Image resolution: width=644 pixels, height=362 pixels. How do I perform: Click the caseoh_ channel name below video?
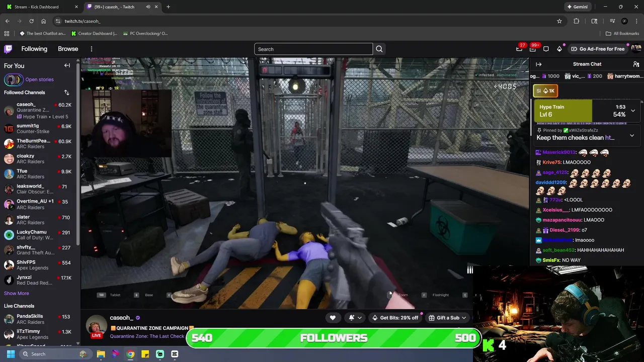tap(121, 318)
